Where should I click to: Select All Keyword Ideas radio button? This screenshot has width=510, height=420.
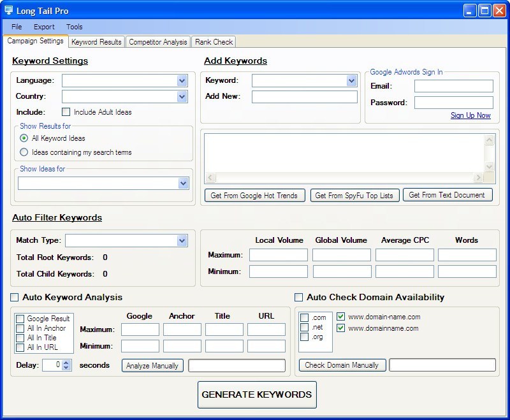(x=24, y=138)
